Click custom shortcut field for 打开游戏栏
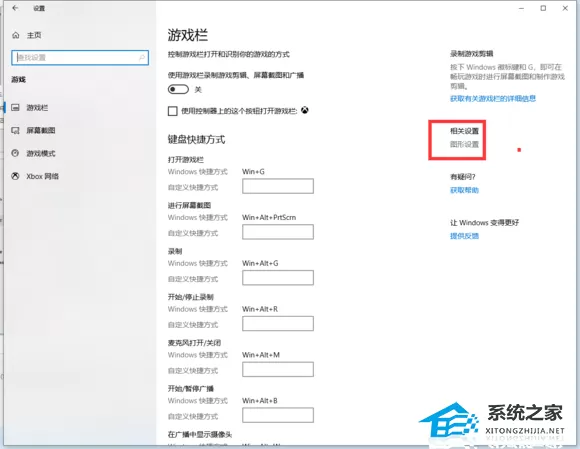580x449 pixels. tap(278, 186)
